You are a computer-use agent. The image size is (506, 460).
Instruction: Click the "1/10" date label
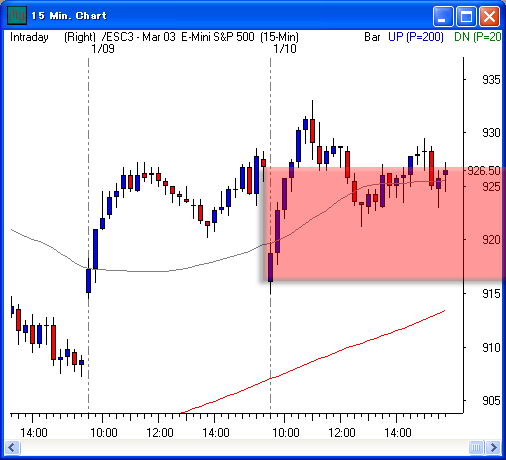[x=285, y=49]
